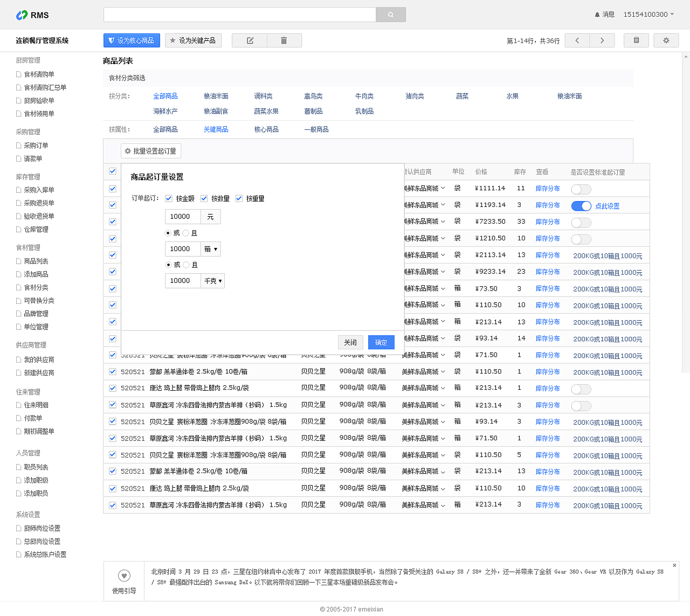690x616 pixels.
Task: Close the news banner with X
Action: coord(674,565)
